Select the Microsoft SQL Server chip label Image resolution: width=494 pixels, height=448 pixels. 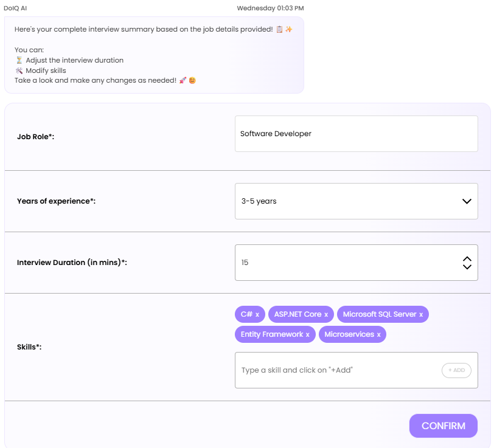[x=380, y=314]
